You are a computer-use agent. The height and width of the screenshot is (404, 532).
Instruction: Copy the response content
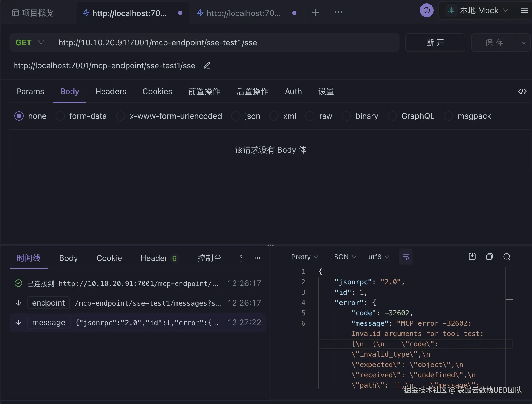click(x=489, y=257)
